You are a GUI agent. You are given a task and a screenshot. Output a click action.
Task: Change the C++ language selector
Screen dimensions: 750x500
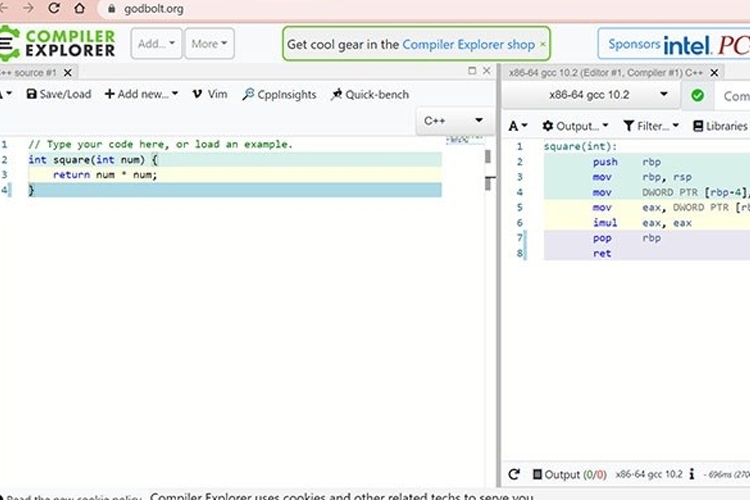[453, 121]
